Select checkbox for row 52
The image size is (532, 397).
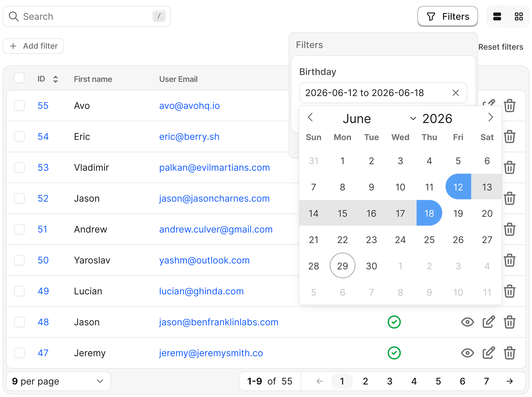click(19, 198)
